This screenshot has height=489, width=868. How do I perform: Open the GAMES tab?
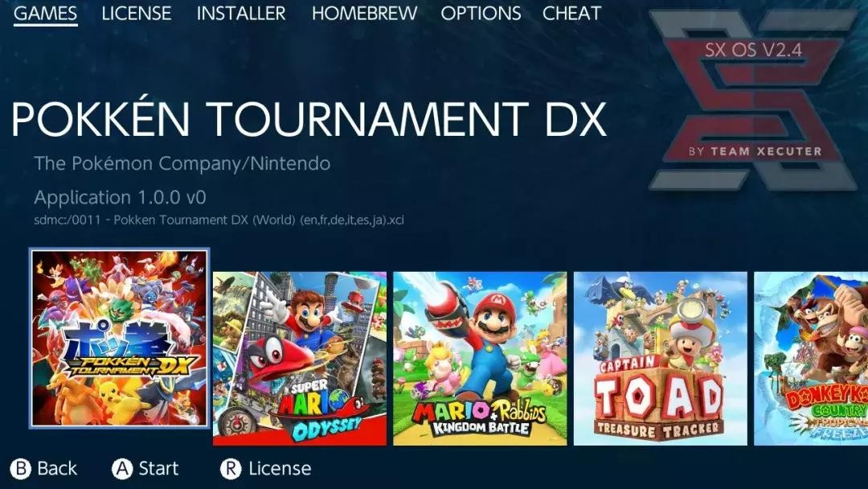45,14
